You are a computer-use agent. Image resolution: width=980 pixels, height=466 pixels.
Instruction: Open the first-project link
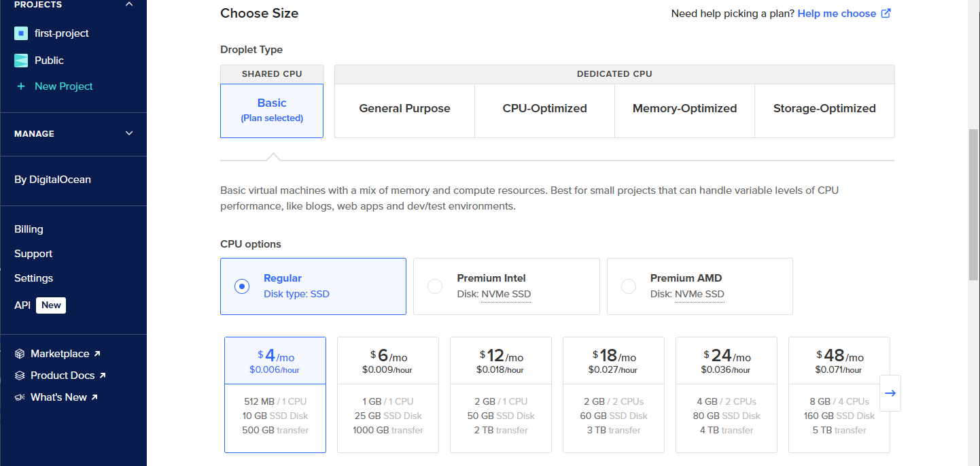point(62,33)
